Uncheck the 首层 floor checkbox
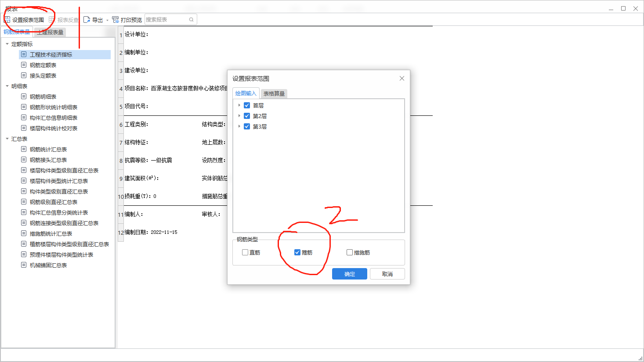Viewport: 644px width, 362px height. click(247, 105)
